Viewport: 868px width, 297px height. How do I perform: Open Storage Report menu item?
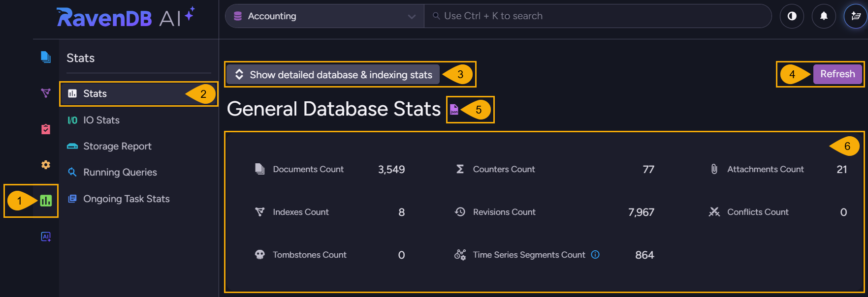click(138, 146)
